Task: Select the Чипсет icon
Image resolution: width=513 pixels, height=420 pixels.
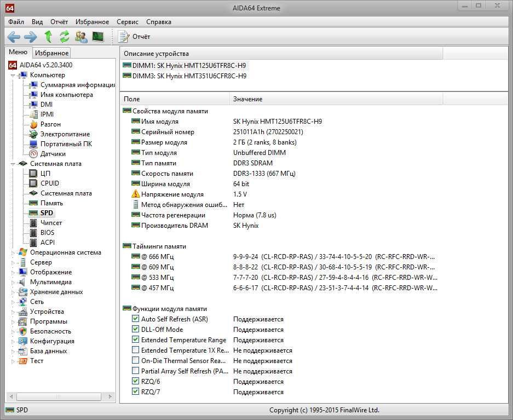Action: point(33,223)
